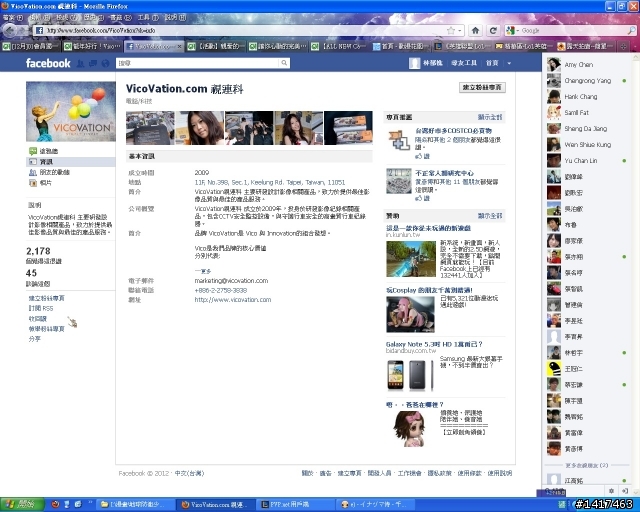The image size is (640, 512).
Task: Click the Facebook logo
Action: point(48,63)
